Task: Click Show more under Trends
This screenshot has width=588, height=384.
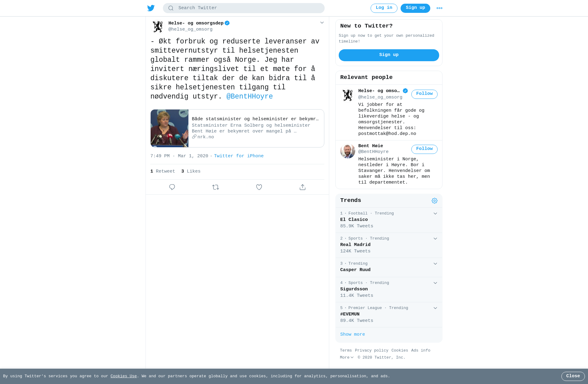Action: tap(352, 334)
